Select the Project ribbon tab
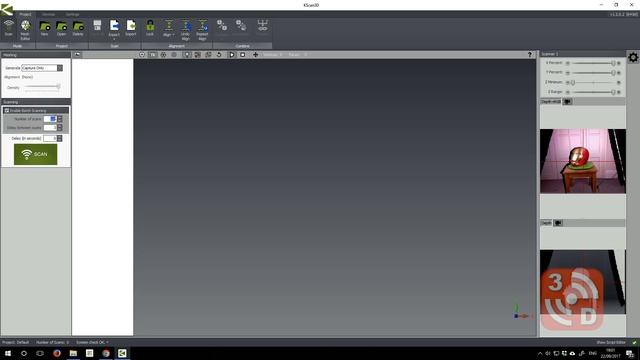Screen dimensions: 640x360 [x=25, y=14]
